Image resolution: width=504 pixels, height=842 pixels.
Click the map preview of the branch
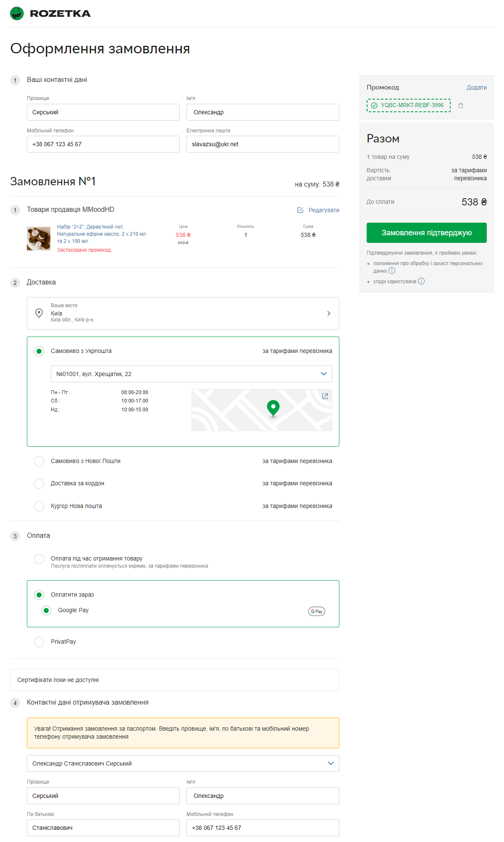pos(262,410)
